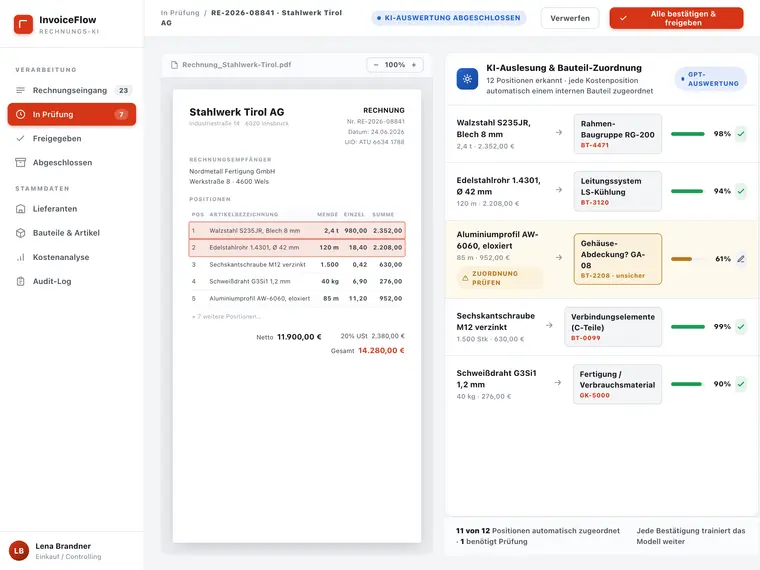The width and height of the screenshot is (760, 570).
Task: Go to Freigegeben section
Action: (72, 138)
